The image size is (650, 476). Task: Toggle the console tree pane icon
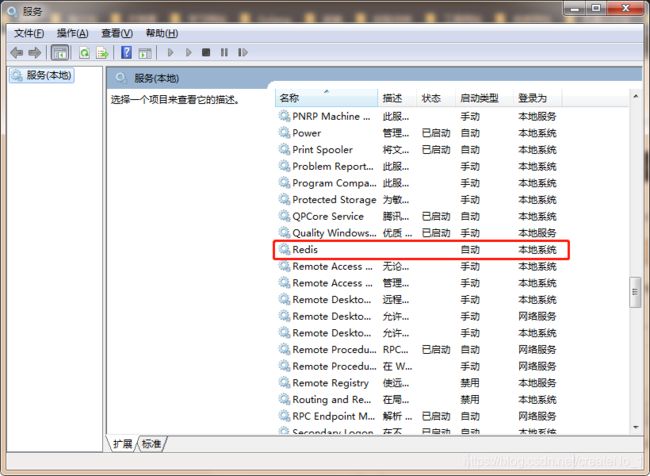point(60,53)
